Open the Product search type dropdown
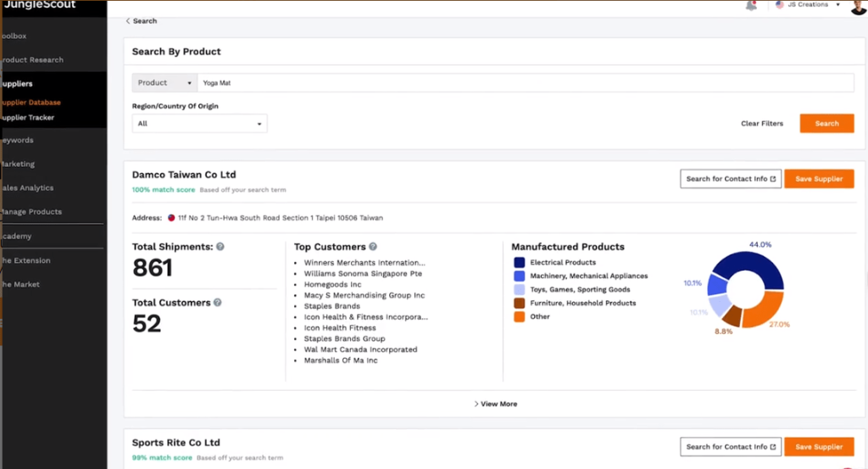 point(164,82)
